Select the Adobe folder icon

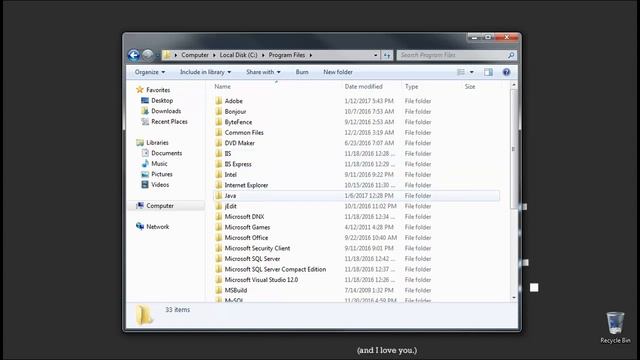point(219,100)
